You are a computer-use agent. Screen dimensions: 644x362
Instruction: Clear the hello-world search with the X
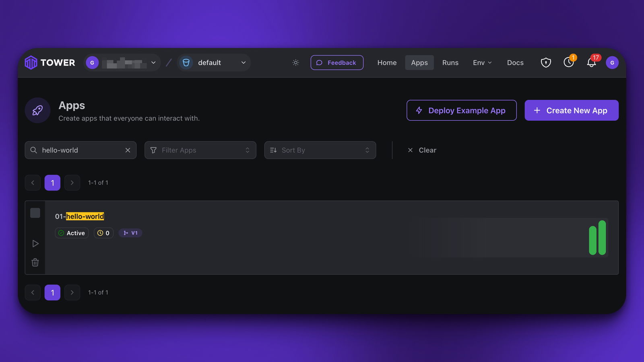(128, 150)
